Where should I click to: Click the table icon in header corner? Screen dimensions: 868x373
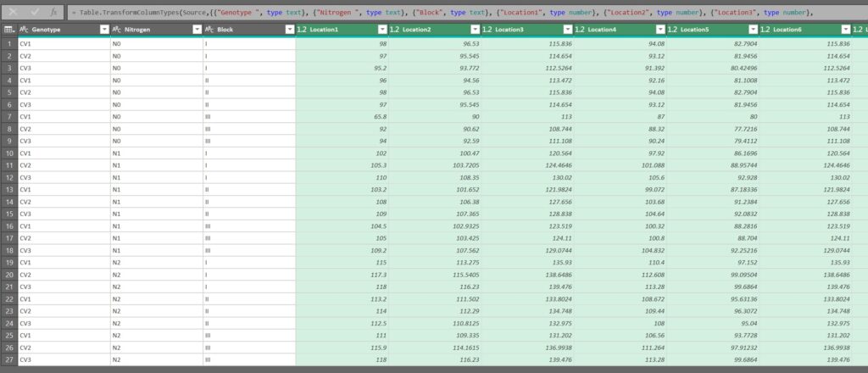click(8, 30)
